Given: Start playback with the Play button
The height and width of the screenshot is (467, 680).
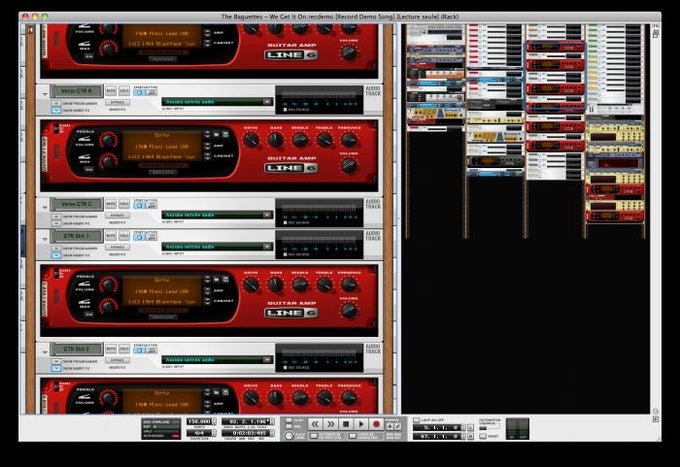Looking at the screenshot, I should click(x=361, y=424).
